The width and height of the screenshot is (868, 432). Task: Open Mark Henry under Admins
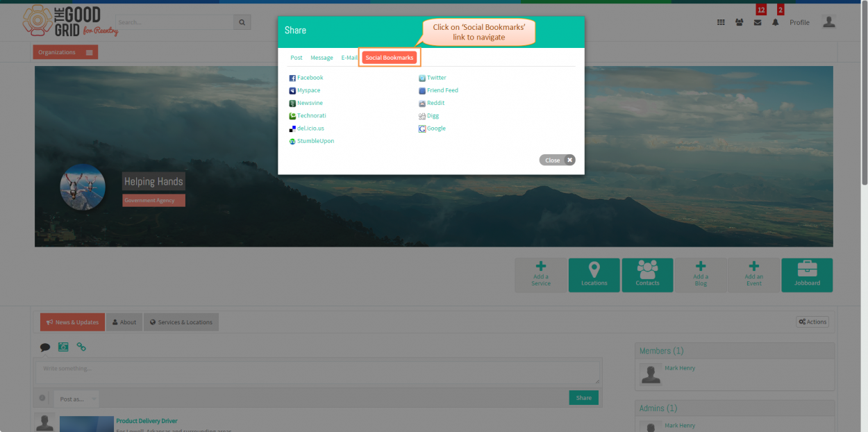point(680,425)
